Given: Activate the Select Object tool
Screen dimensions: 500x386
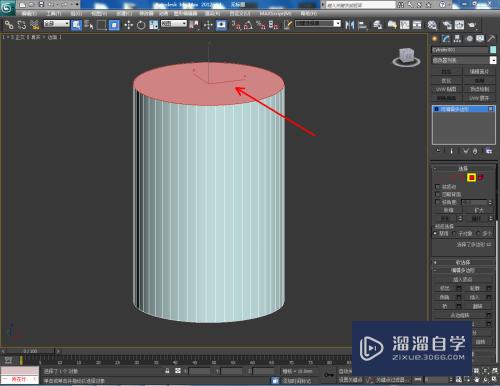Looking at the screenshot, I should coord(77,25).
